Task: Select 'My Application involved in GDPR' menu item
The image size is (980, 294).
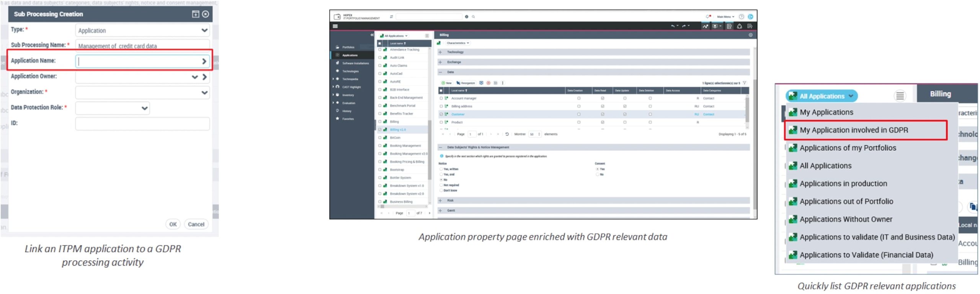Action: 853,130
